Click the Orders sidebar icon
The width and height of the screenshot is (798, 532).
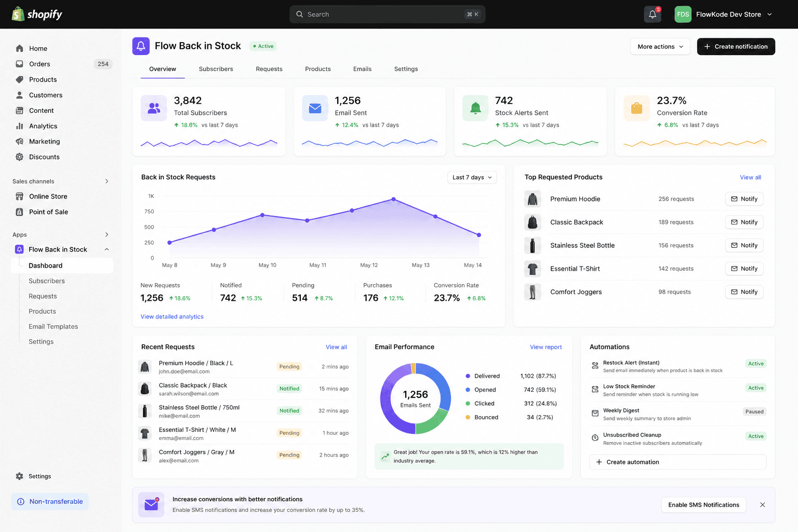20,64
